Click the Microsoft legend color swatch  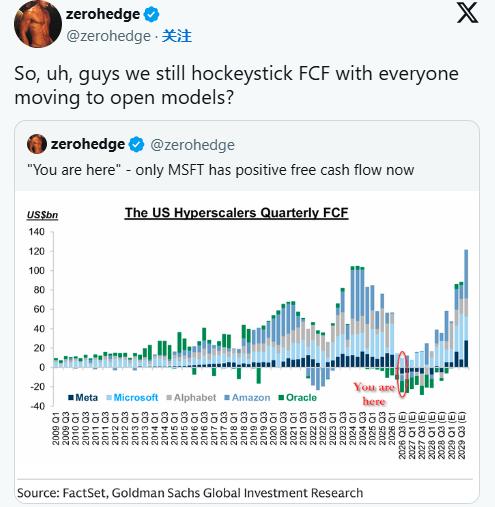pos(109,397)
